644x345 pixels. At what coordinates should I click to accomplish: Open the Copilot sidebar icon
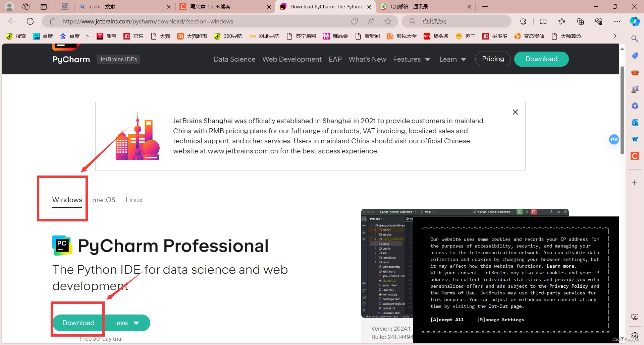click(x=635, y=21)
